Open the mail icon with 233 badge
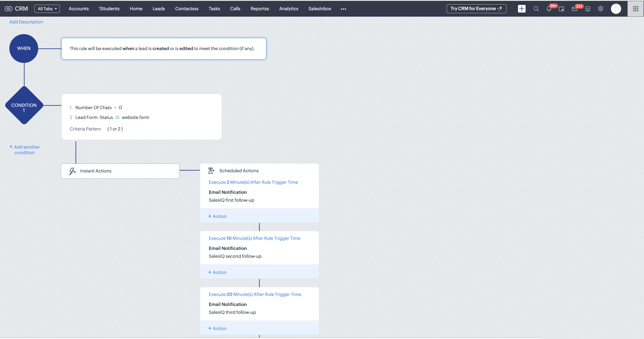Screen dimensions: 644x339 (x=574, y=9)
